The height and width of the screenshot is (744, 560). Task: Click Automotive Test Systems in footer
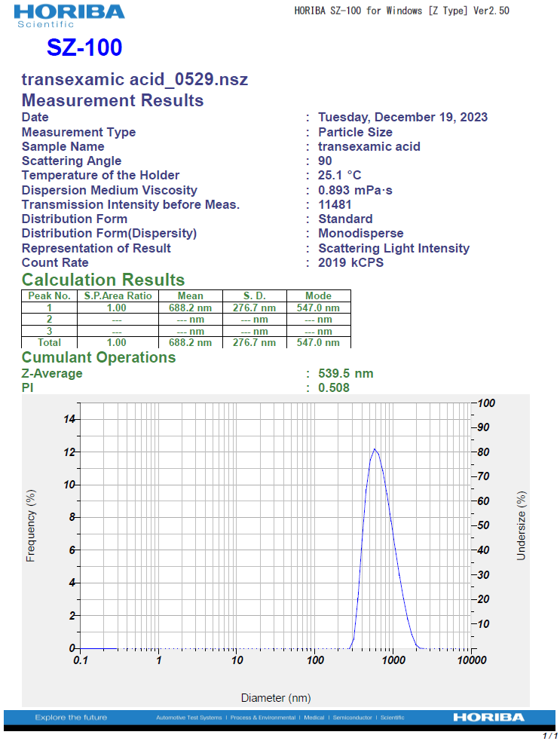tap(189, 718)
